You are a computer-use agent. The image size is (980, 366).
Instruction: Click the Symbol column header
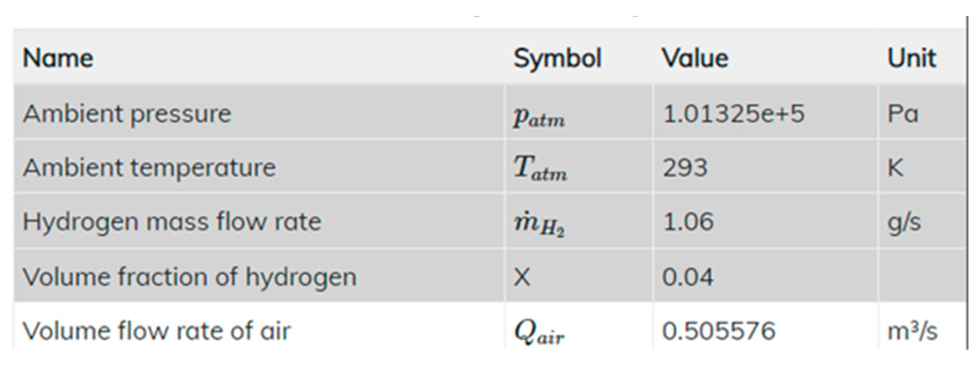tap(557, 59)
